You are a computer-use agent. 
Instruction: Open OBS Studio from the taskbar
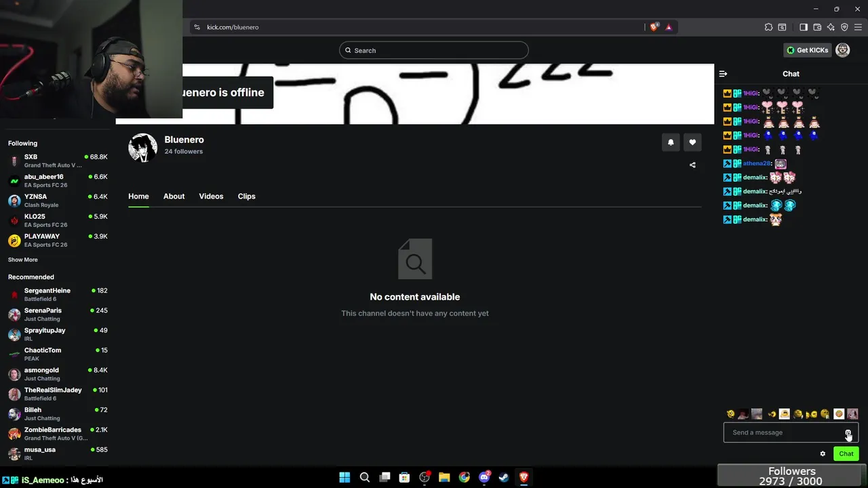425,477
